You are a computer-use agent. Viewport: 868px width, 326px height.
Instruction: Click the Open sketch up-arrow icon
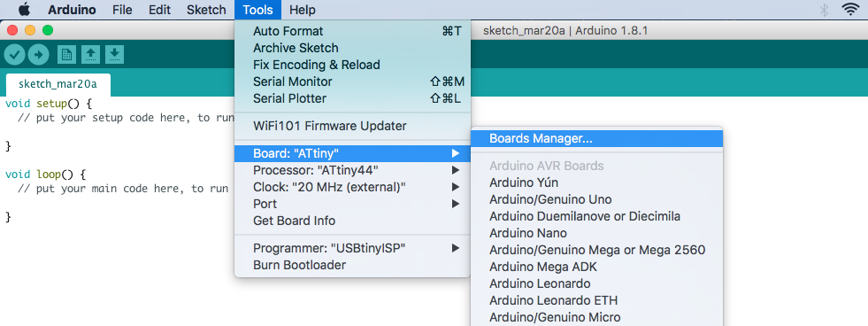[91, 54]
